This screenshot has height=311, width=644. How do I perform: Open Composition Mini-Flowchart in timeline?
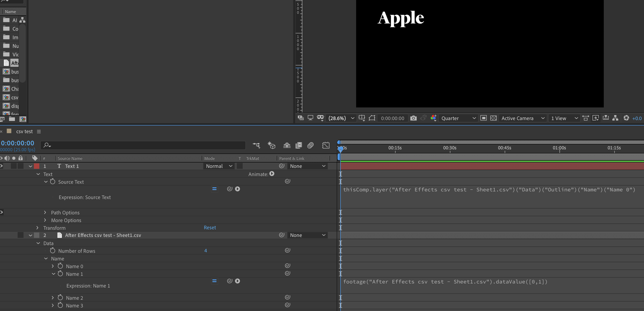pyautogui.click(x=256, y=145)
